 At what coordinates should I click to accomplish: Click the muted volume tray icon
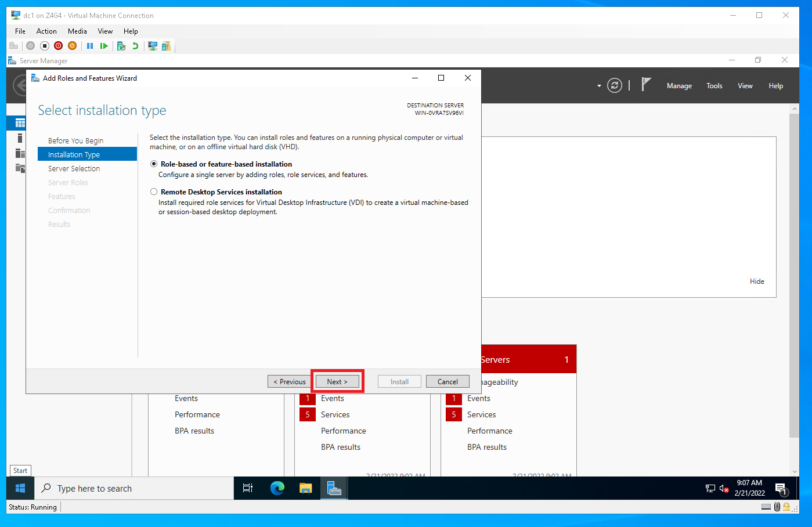(724, 489)
